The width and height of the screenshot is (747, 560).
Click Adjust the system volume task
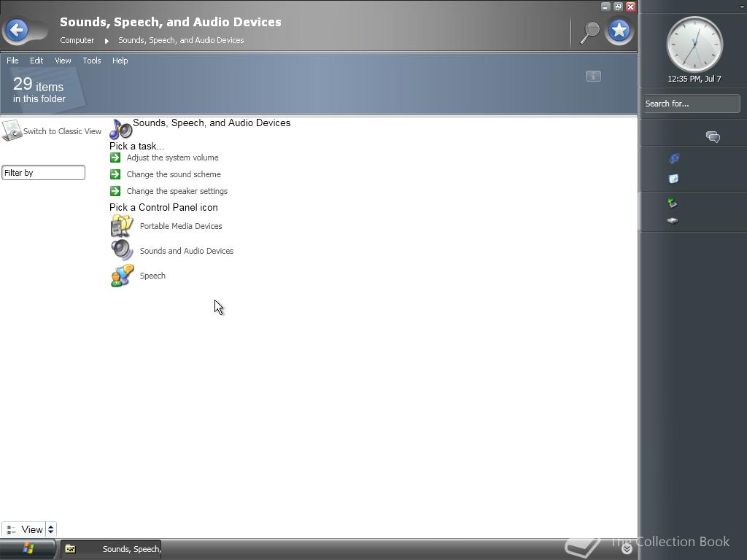point(172,157)
